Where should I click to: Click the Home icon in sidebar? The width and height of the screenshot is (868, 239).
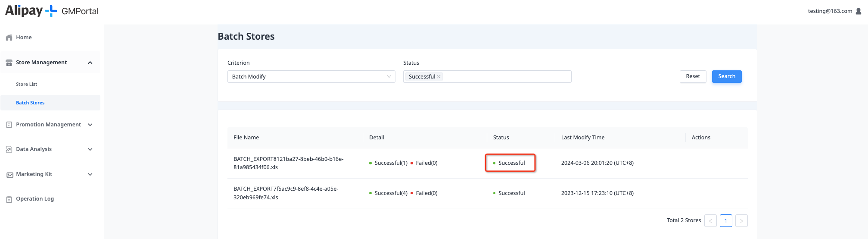point(9,38)
